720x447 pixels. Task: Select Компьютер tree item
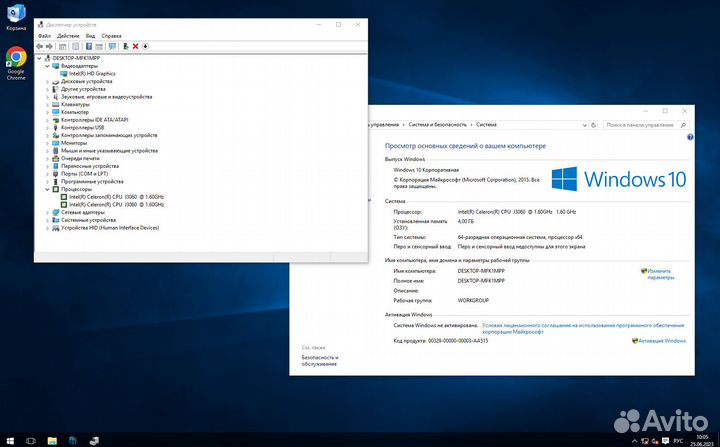click(x=75, y=112)
